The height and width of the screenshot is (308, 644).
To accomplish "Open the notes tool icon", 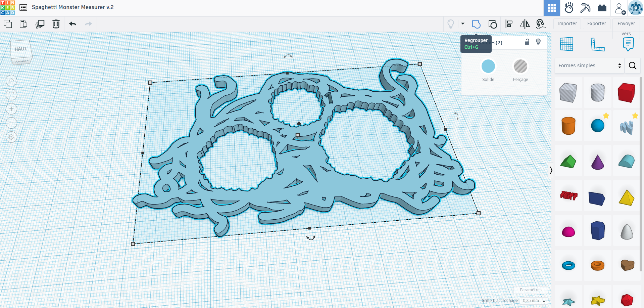I will (x=628, y=44).
